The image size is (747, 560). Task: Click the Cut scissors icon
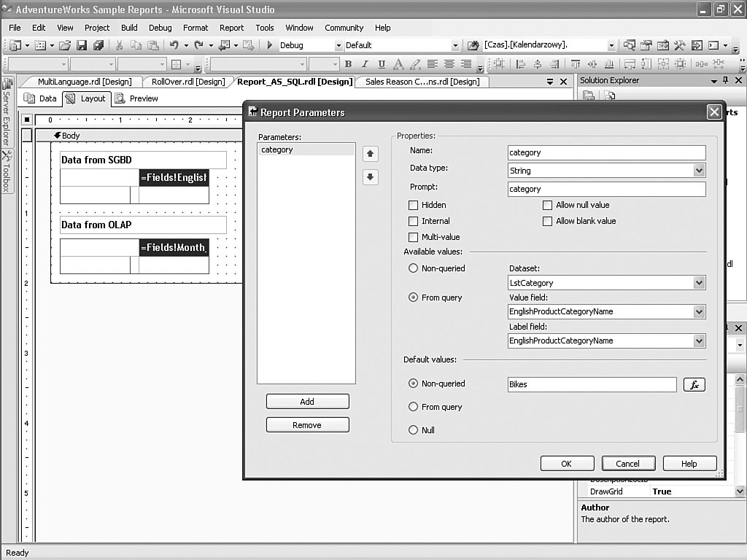click(x=119, y=45)
